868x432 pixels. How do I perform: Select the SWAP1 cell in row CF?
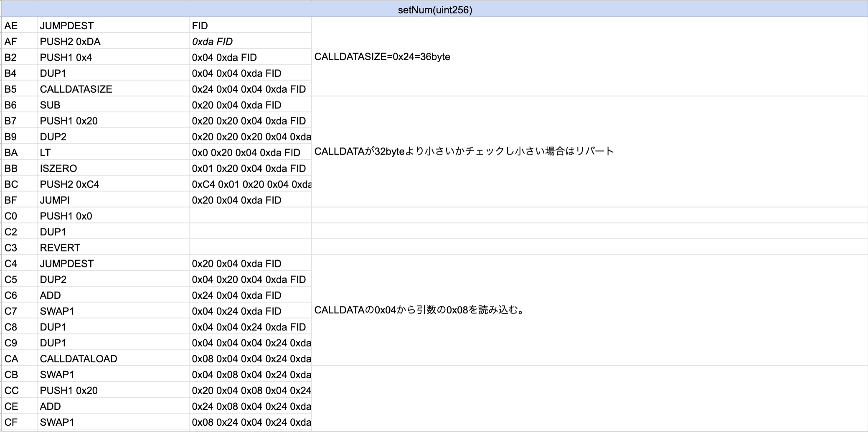point(113,422)
